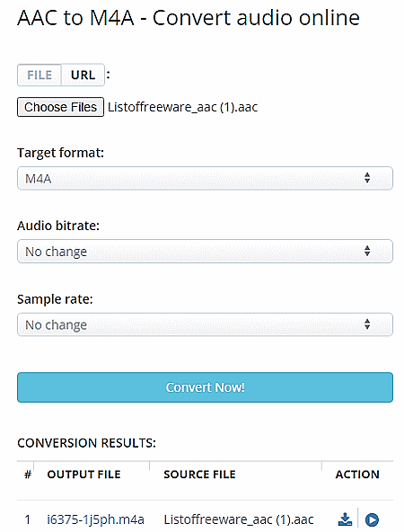Click the Target format dropdown arrow icon
Viewport: 404px width, 532px height.
[x=367, y=178]
